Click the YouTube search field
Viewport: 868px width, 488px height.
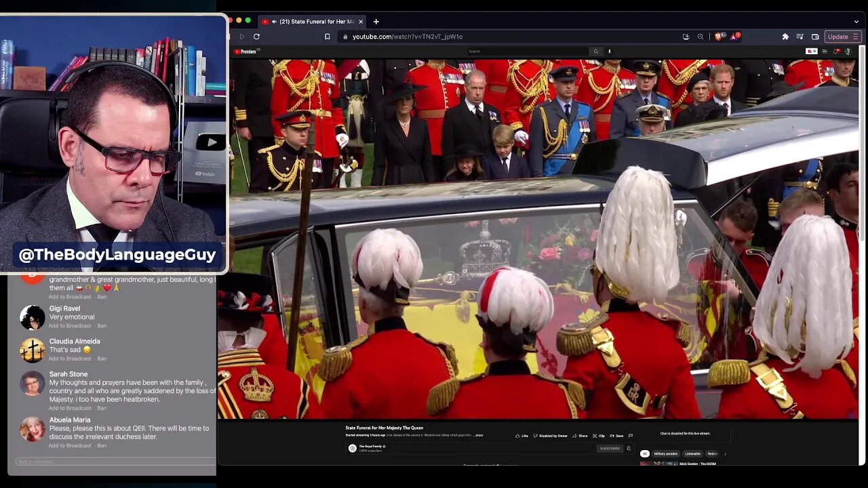528,52
